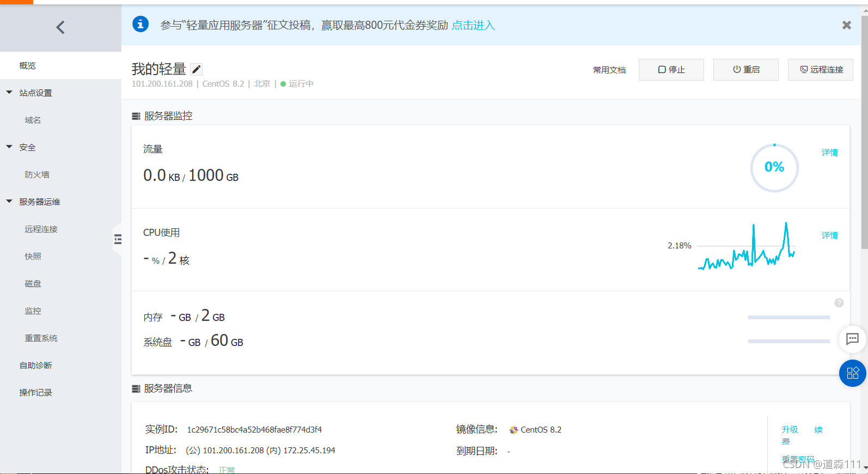This screenshot has height=474, width=868.
Task: Open 详情 for CPU使用
Action: pyautogui.click(x=830, y=235)
